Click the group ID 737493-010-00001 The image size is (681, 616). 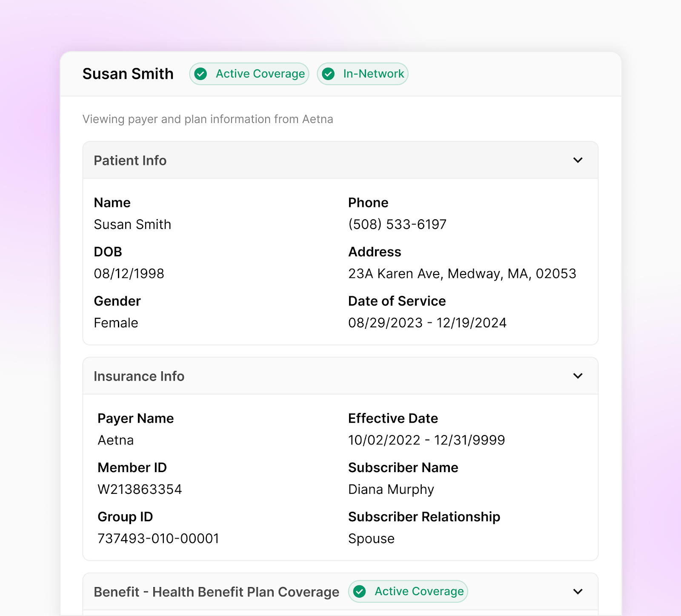pyautogui.click(x=158, y=539)
